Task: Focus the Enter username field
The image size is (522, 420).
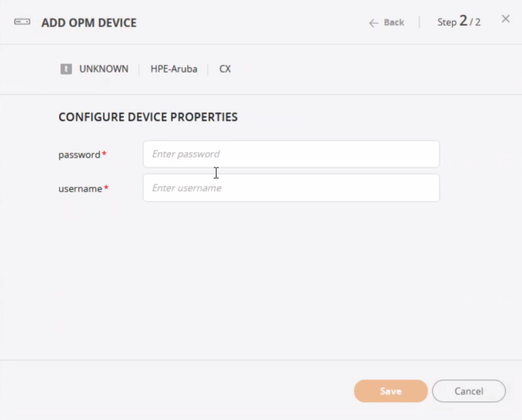Action: (x=291, y=188)
